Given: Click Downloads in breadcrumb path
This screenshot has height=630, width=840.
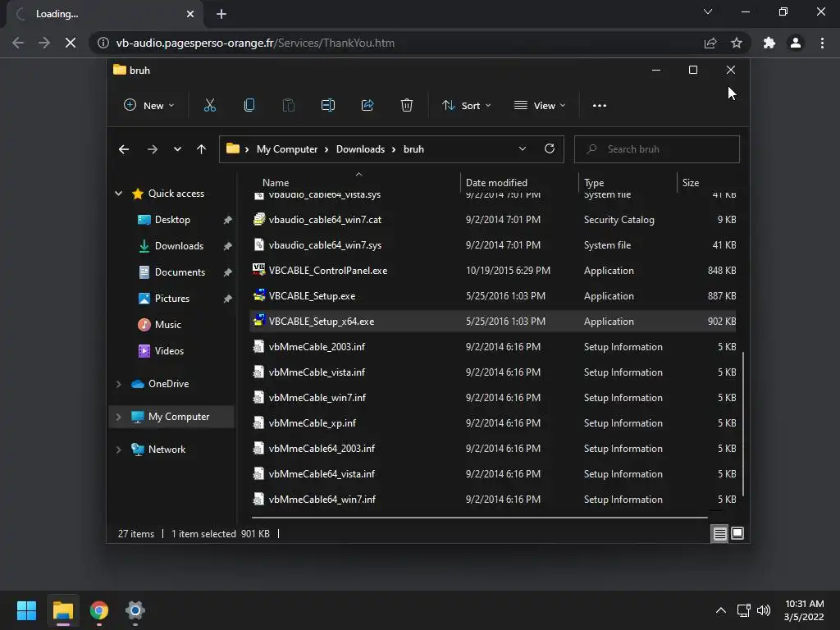Looking at the screenshot, I should (361, 149).
